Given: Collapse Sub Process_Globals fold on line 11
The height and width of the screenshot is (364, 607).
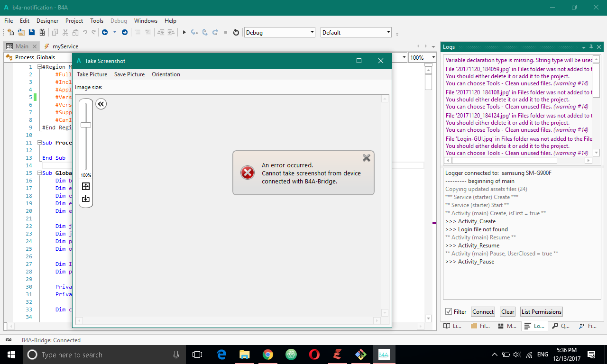Looking at the screenshot, I should 39,143.
